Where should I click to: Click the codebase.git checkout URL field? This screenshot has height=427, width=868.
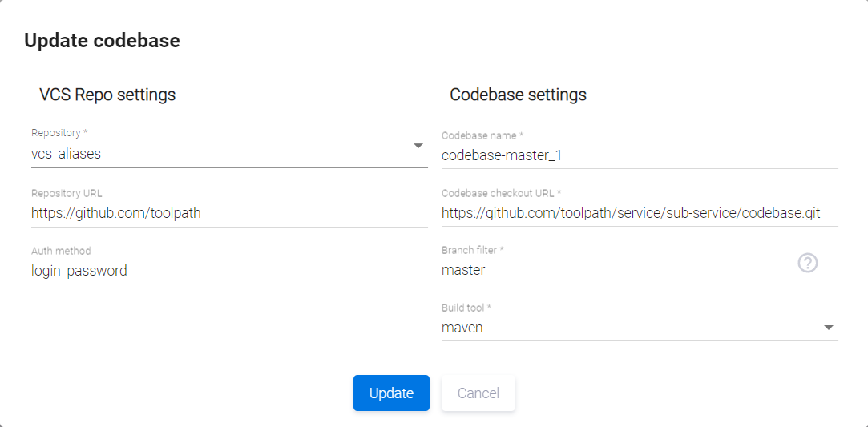pyautogui.click(x=639, y=213)
